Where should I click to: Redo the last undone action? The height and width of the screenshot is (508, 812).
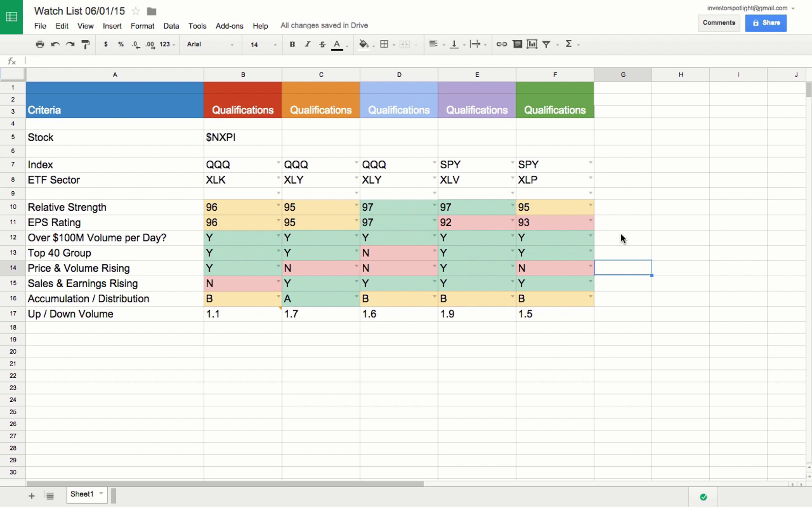[70, 44]
